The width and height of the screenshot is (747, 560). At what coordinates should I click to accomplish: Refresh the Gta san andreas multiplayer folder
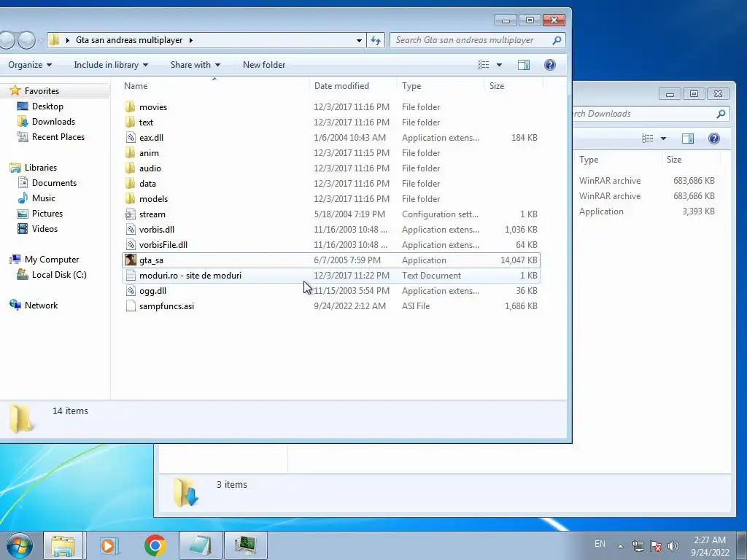coord(376,41)
